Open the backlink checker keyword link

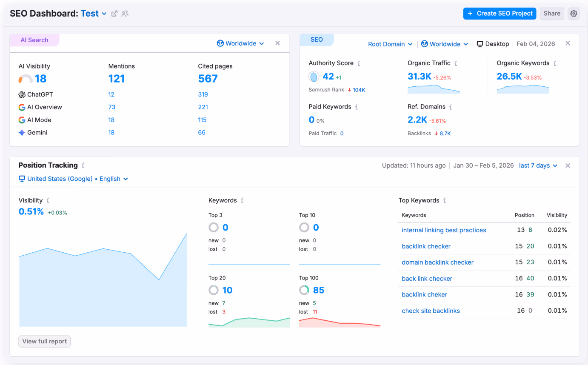pos(426,246)
